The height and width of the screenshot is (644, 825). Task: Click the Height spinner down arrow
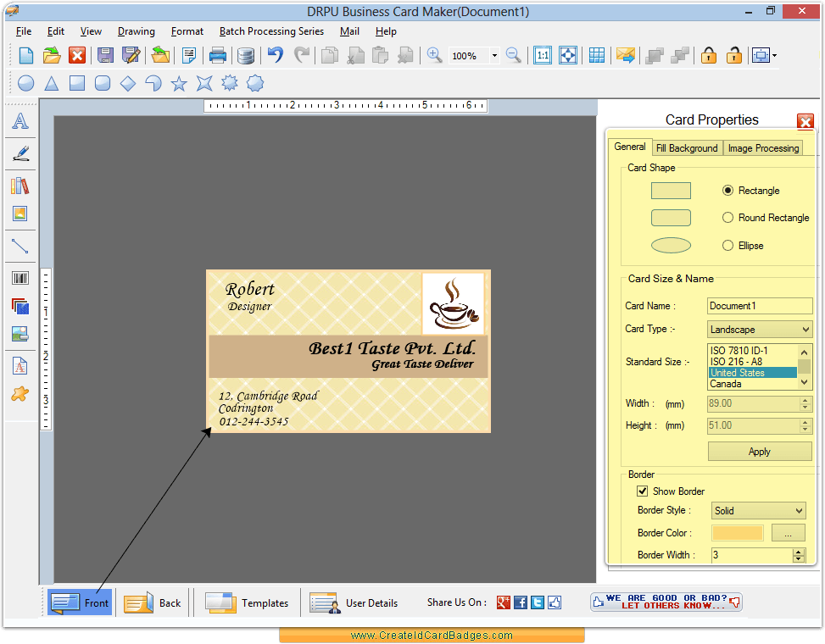(805, 429)
